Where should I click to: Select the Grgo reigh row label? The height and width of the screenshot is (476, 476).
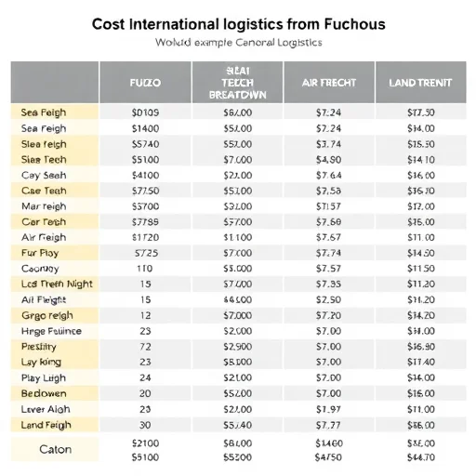click(x=47, y=315)
